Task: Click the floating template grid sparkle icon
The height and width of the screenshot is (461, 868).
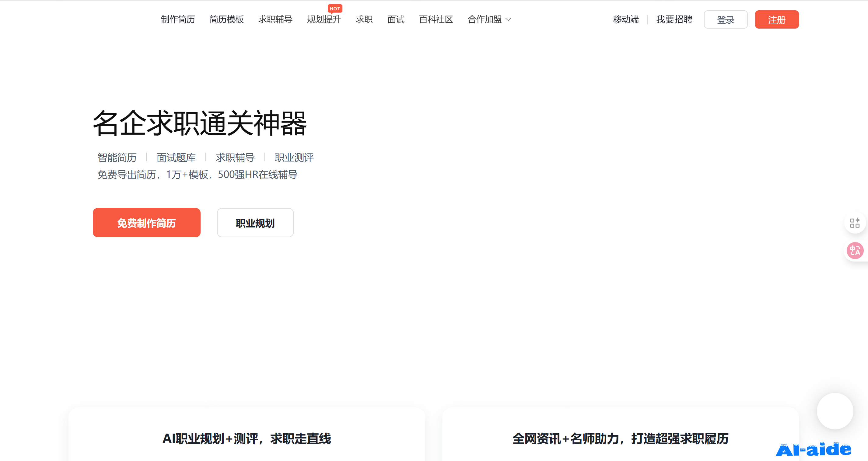Action: [x=855, y=223]
